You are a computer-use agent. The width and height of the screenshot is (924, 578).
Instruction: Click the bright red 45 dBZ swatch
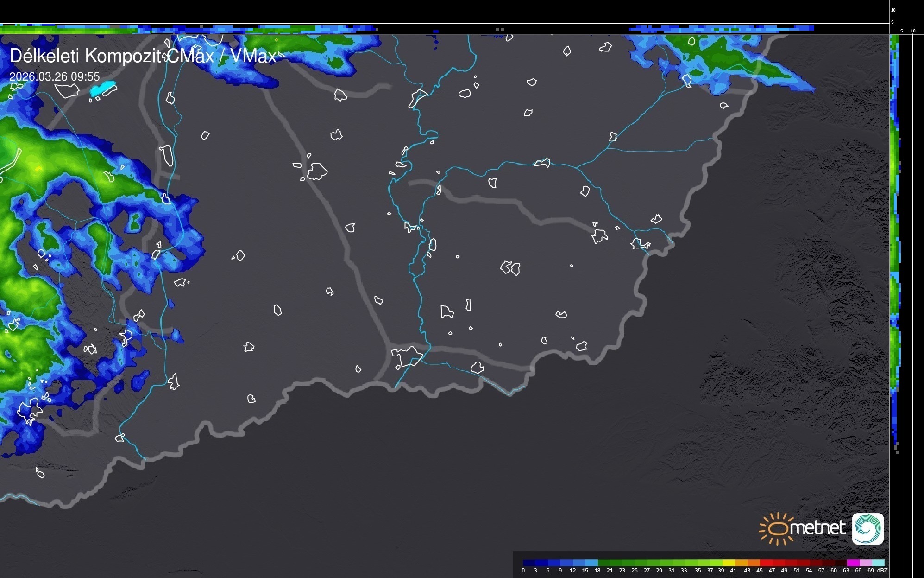tap(766, 563)
